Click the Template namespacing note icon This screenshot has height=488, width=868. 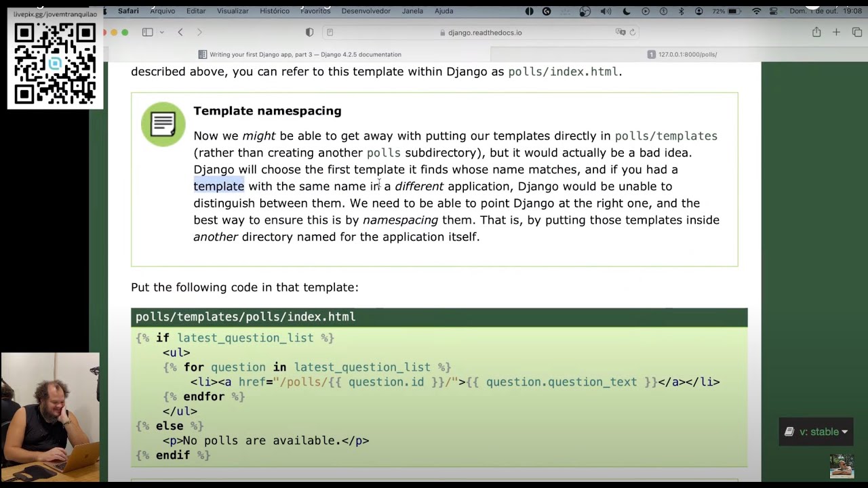pyautogui.click(x=163, y=124)
